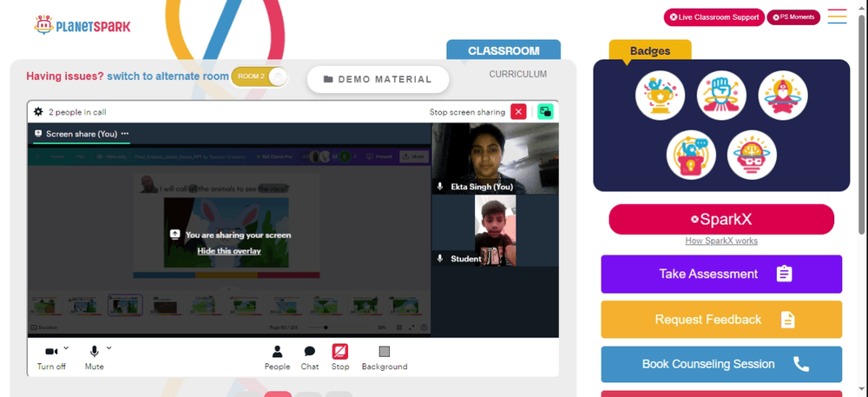Switch to the CLASSROOM tab
868x397 pixels.
503,50
